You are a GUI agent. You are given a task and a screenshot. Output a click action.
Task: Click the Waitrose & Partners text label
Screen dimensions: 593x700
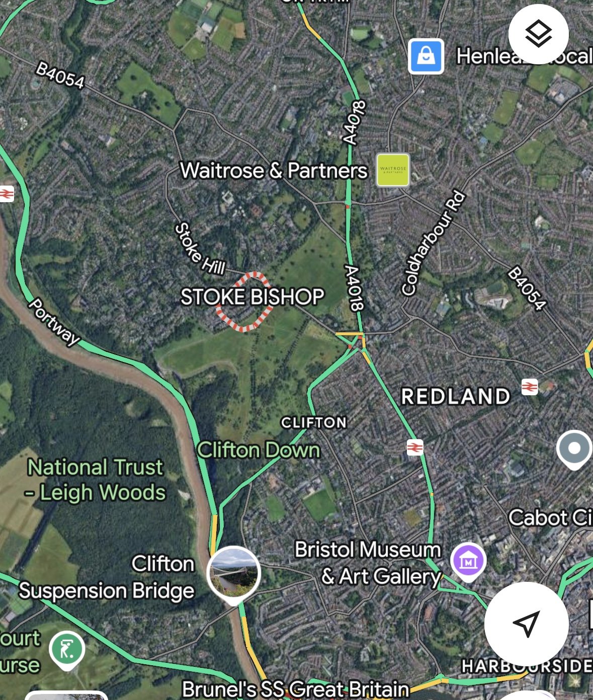274,170
